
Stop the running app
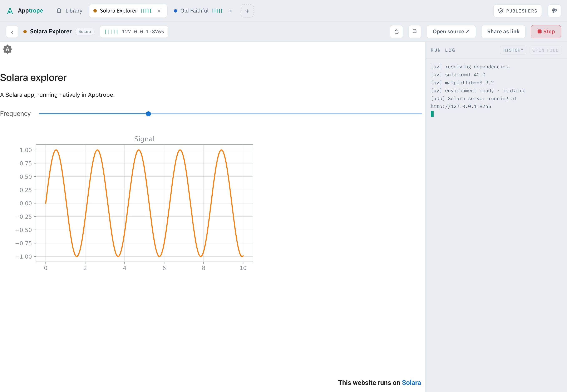click(x=546, y=32)
